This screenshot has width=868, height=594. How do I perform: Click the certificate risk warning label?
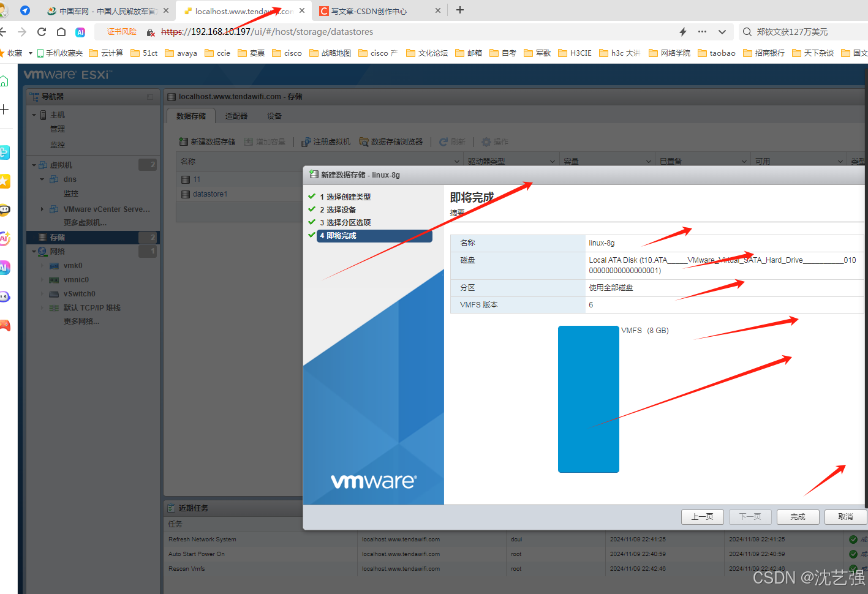(122, 32)
